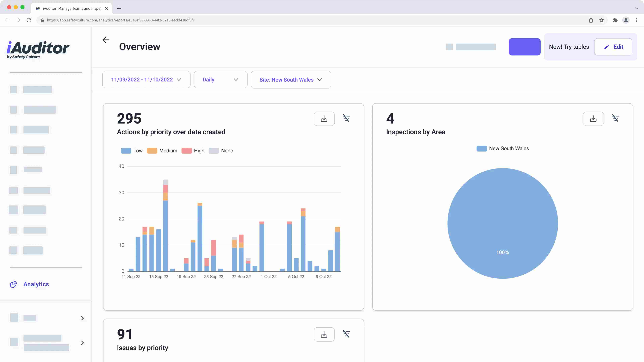Open Analytics in the sidebar

36,284
